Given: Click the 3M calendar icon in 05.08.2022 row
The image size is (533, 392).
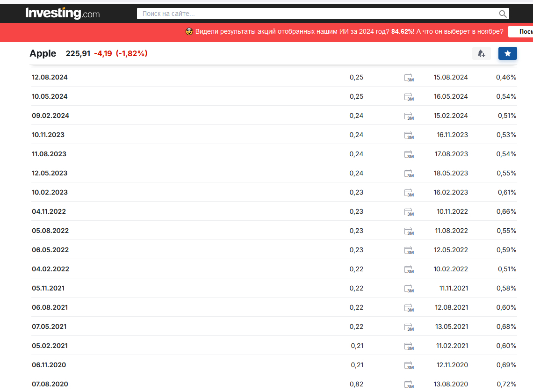Looking at the screenshot, I should coord(409,231).
